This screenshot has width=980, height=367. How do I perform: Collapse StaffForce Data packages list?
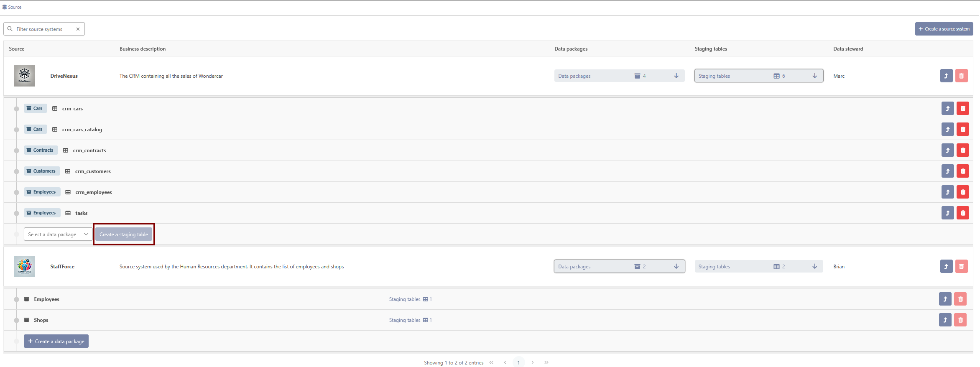pyautogui.click(x=619, y=266)
